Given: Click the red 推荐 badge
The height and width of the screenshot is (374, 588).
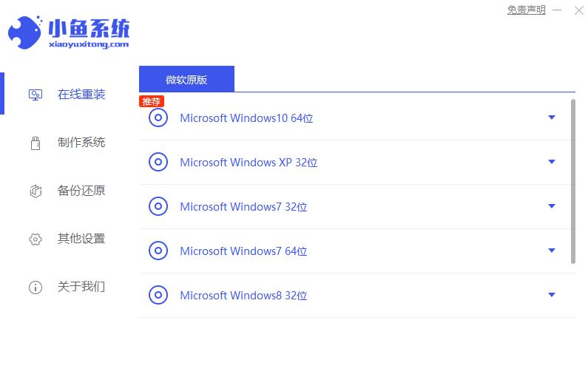Looking at the screenshot, I should tap(152, 101).
